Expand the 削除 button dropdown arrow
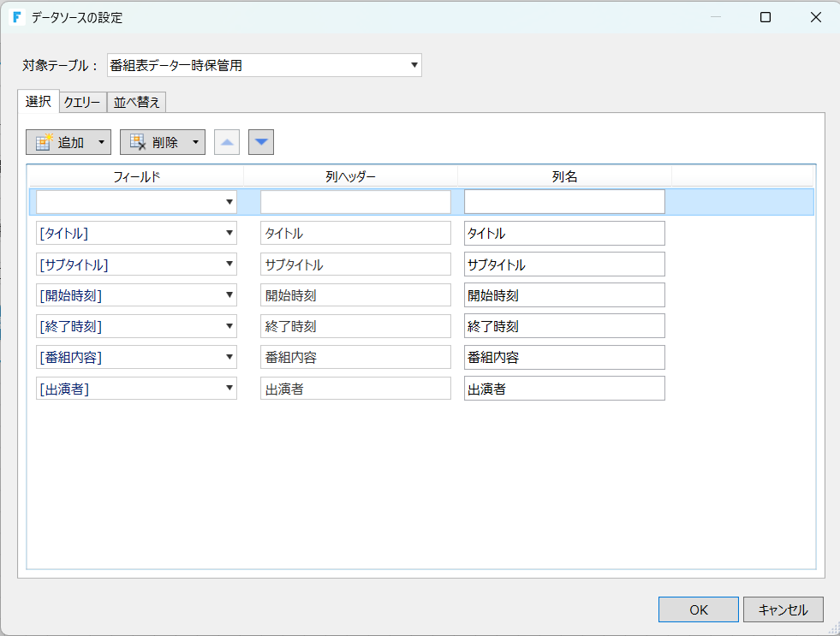840x636 pixels. click(x=196, y=142)
